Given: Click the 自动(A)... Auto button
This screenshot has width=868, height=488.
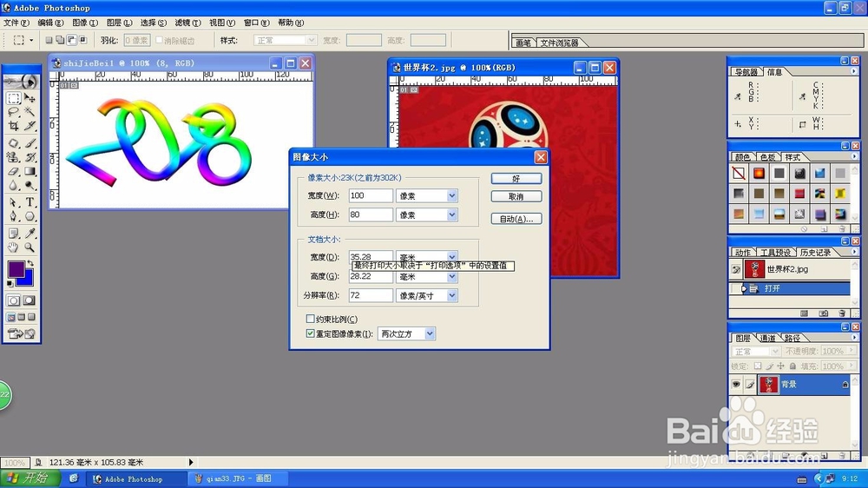Looking at the screenshot, I should (516, 219).
